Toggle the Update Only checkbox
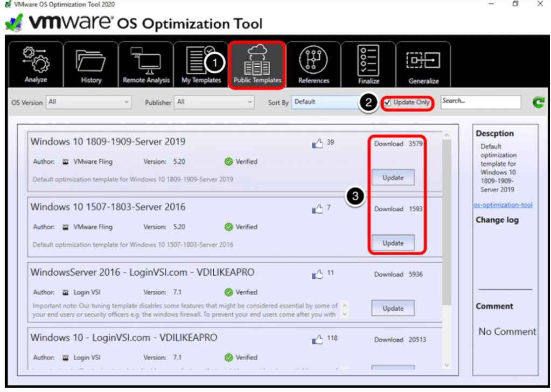551x392 pixels. 388,102
